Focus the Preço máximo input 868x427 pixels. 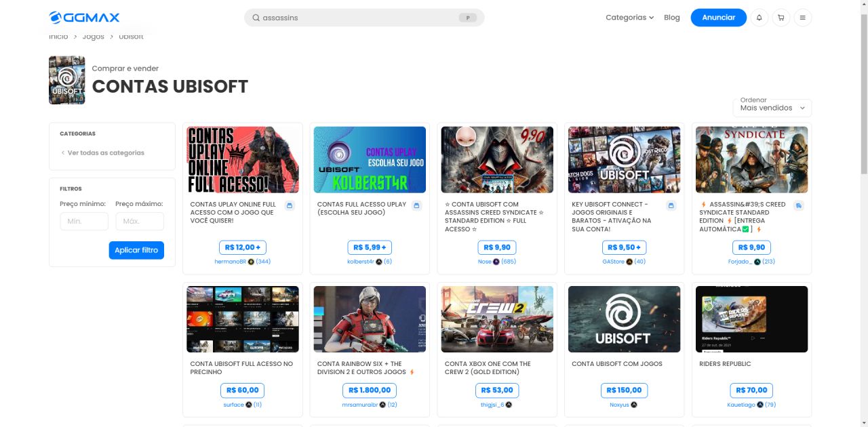140,222
